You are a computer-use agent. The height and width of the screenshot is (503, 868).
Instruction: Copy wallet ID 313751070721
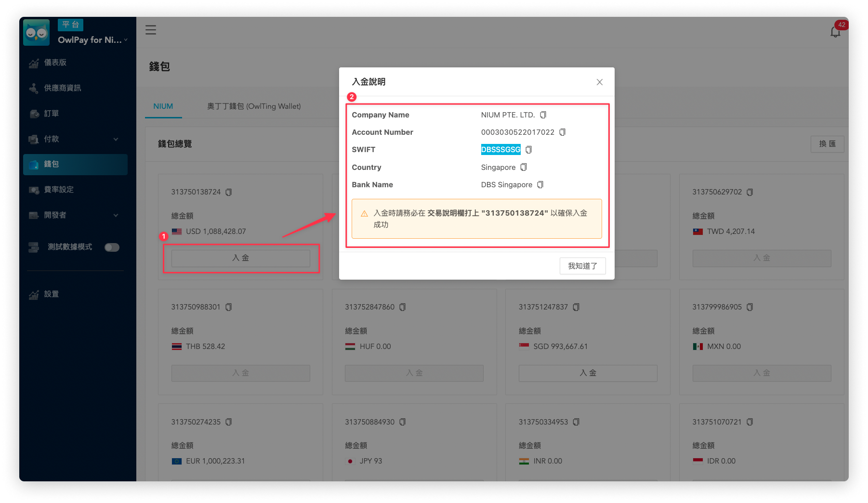[x=750, y=422]
